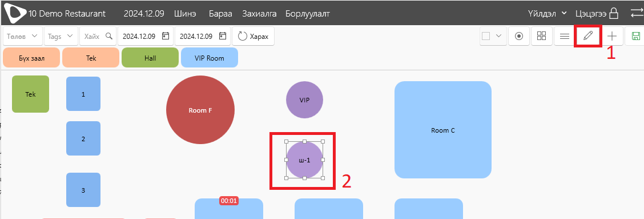Select table 2
The width and height of the screenshot is (644, 219).
(83, 138)
